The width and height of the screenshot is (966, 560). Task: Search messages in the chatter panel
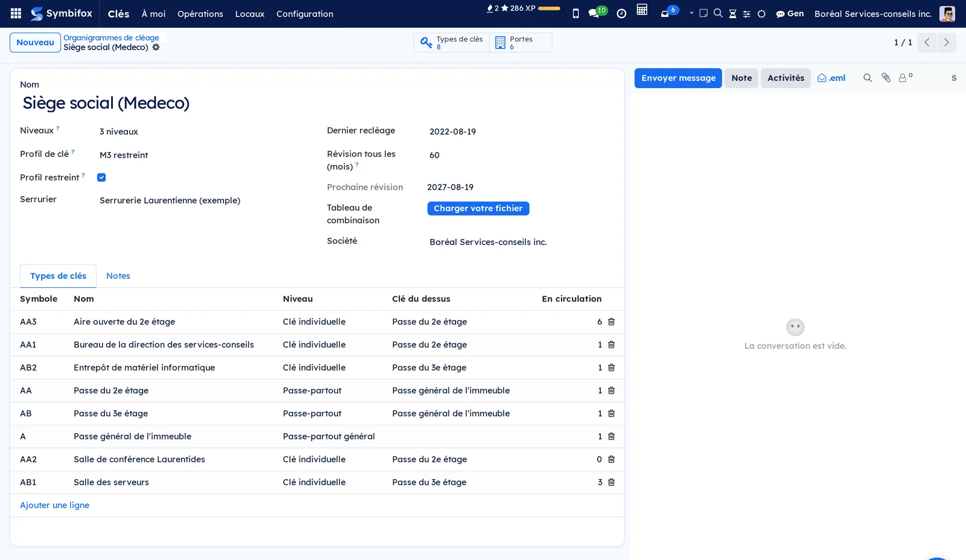point(868,78)
